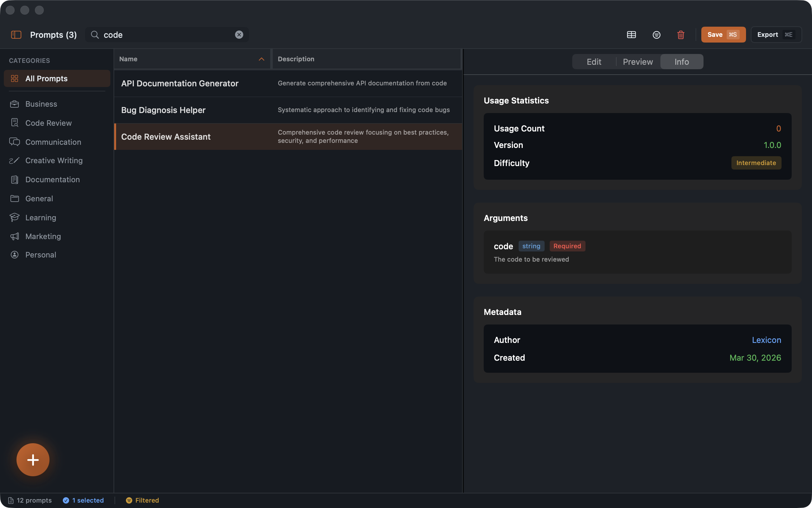
Task: Click the Communication chat bubbles icon
Action: pyautogui.click(x=14, y=142)
